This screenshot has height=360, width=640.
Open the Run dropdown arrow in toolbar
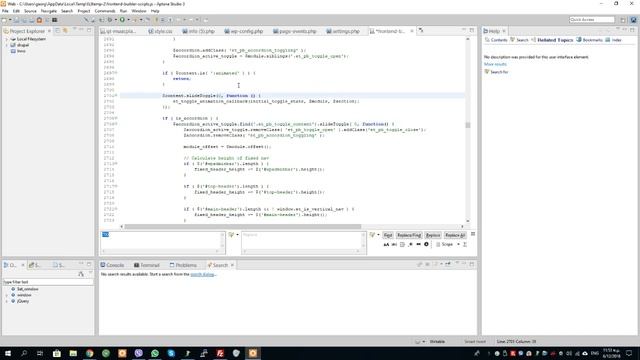(x=128, y=20)
